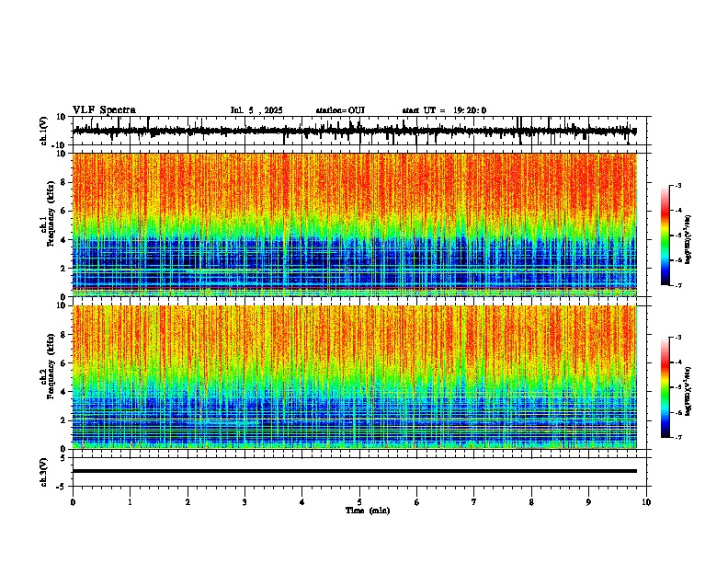Click inside the ch.2 spectrogram panel
Image resolution: width=728 pixels, height=563 pixels.
(x=355, y=377)
